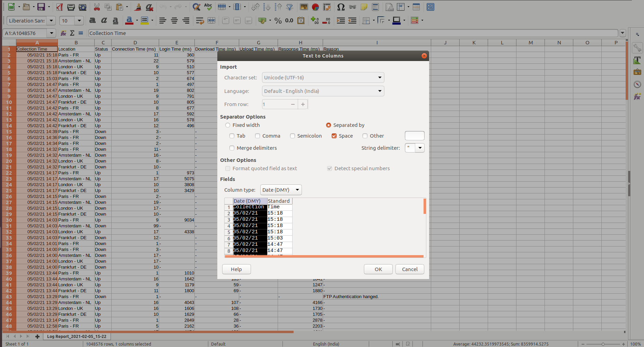Open the String delimiter dropdown
The width and height of the screenshot is (644, 347).
tap(420, 148)
